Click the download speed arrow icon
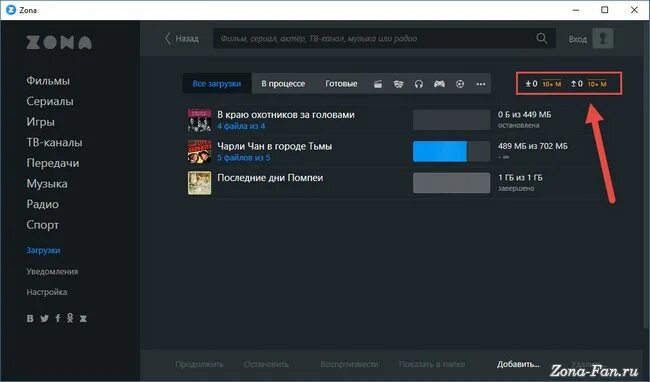650x382 pixels. coord(528,84)
